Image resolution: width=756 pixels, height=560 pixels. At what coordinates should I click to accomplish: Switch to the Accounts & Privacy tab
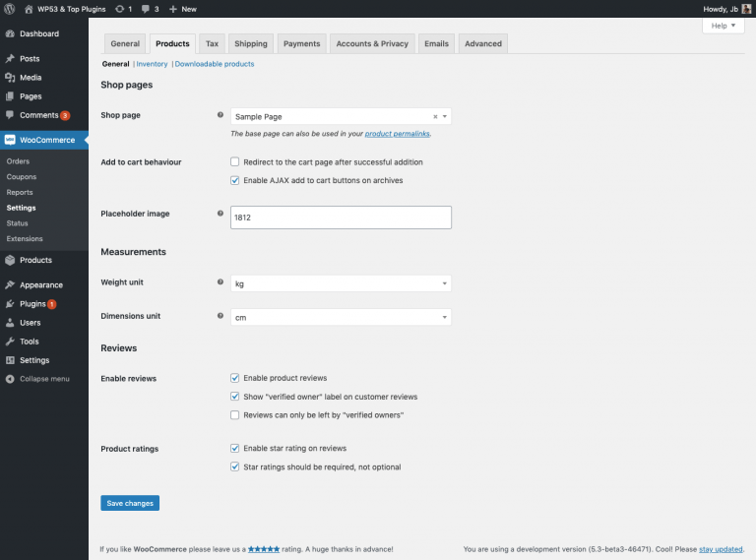coord(372,44)
